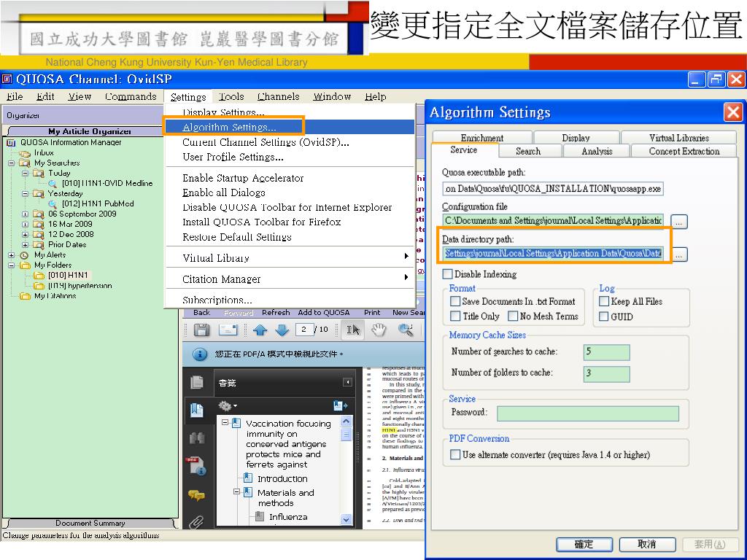Choose User Profile Settings menu entry
Screen dimensions: 747x560
290,157
